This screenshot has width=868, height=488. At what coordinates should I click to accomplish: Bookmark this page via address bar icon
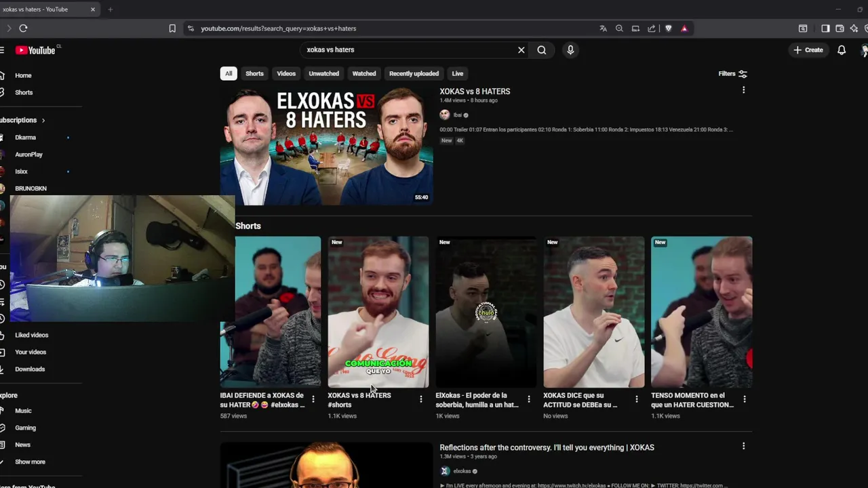(172, 28)
